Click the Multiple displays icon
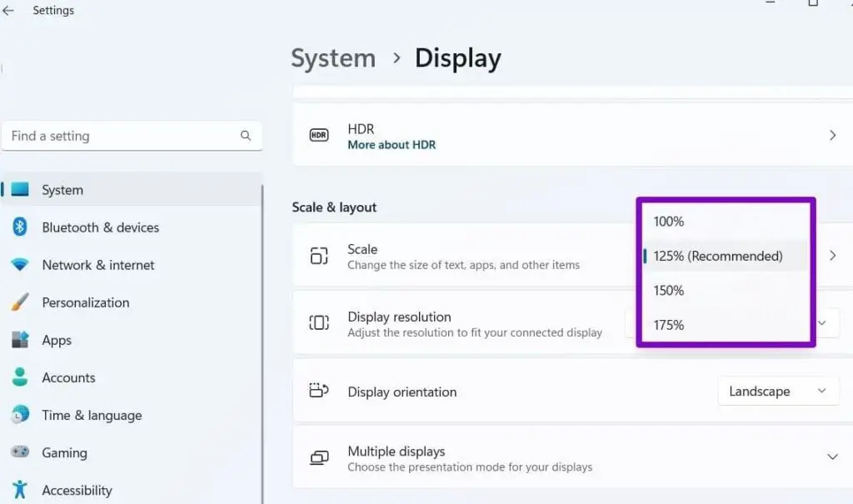The width and height of the screenshot is (853, 504). tap(318, 457)
